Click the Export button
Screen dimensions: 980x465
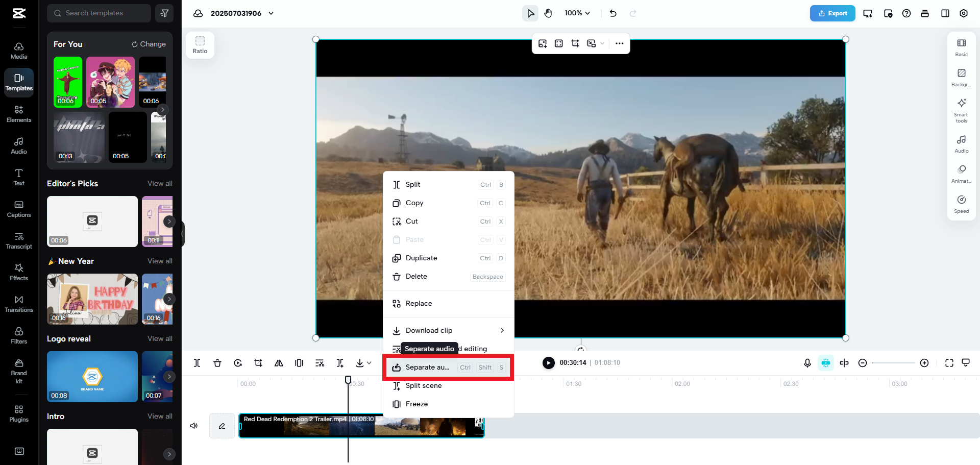point(832,13)
